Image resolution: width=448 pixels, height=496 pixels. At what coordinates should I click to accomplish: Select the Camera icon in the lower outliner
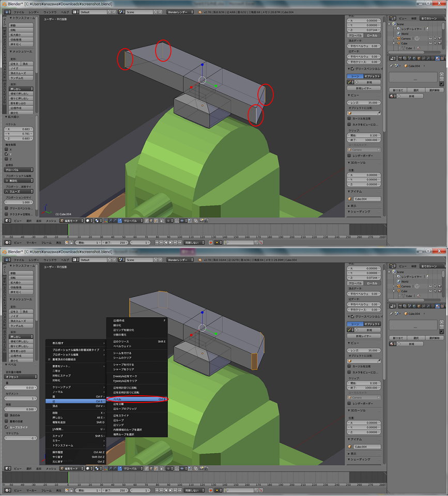398,286
